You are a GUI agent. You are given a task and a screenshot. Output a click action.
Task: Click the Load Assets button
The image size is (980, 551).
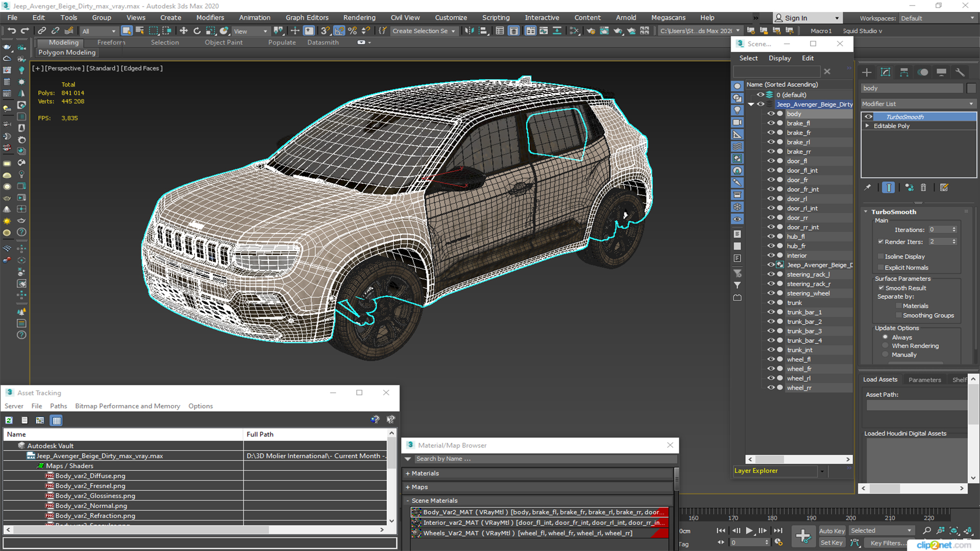click(x=881, y=380)
